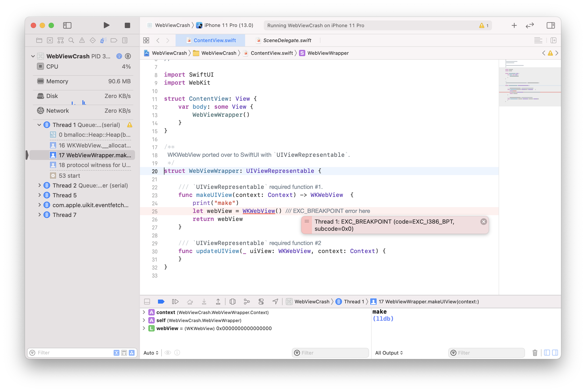Screen dimensions: 586x392
Task: Hide the debug area with bottom-left toggle
Action: pos(147,302)
